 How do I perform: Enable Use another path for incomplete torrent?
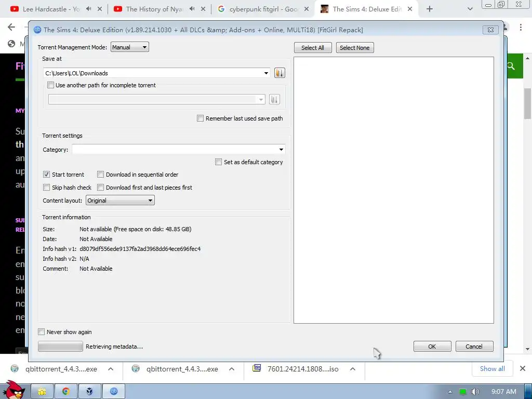click(x=50, y=85)
